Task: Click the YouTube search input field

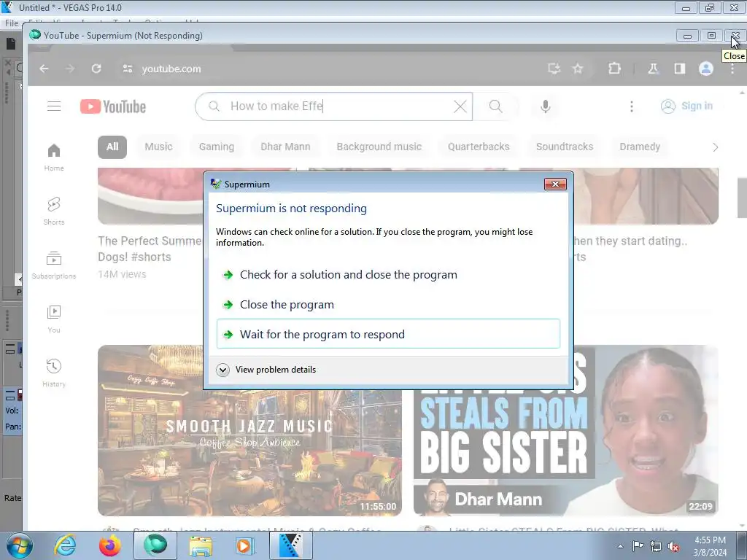Action: click(333, 106)
